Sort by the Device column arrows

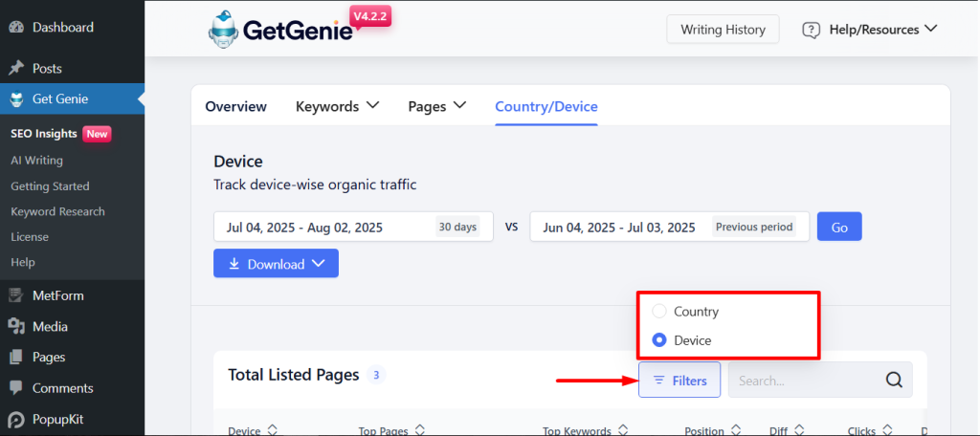pos(272,429)
